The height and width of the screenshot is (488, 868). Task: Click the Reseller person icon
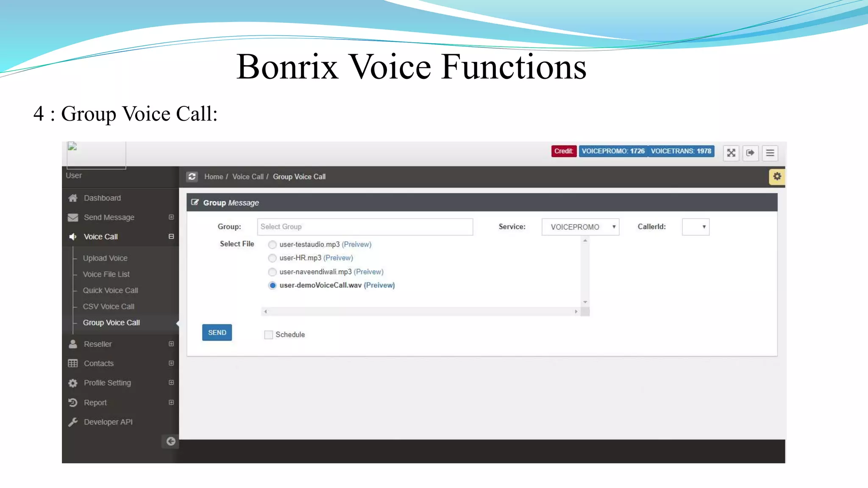(73, 344)
